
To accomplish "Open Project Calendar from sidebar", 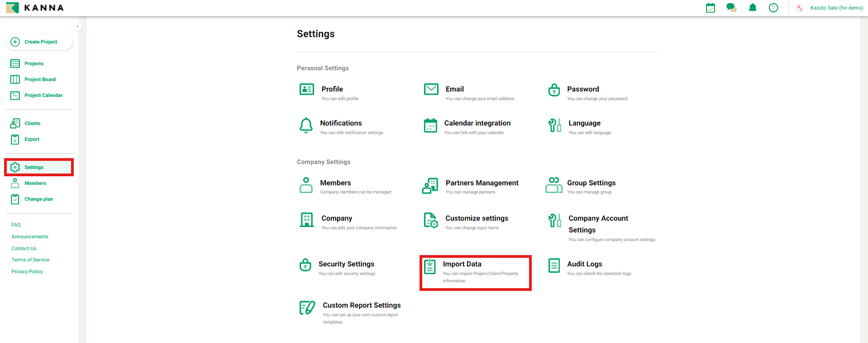I will pyautogui.click(x=43, y=95).
